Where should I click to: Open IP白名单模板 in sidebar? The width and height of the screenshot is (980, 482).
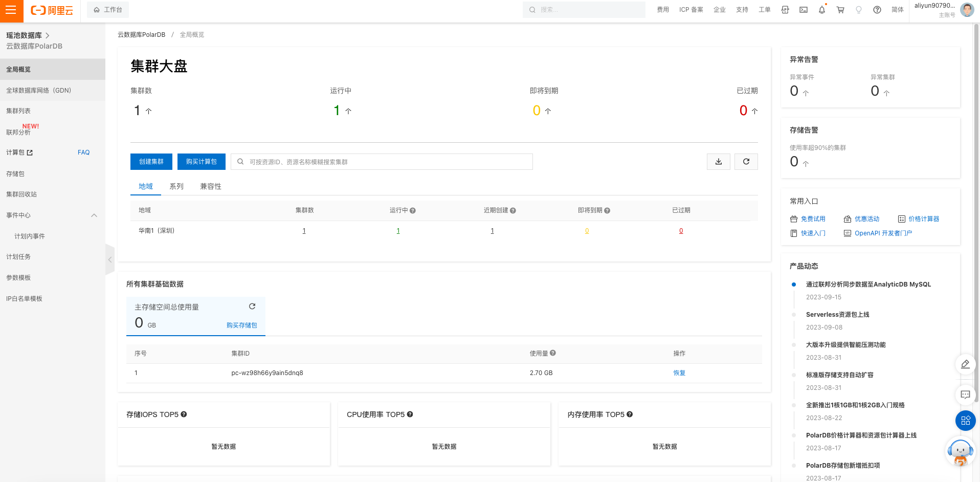(24, 299)
